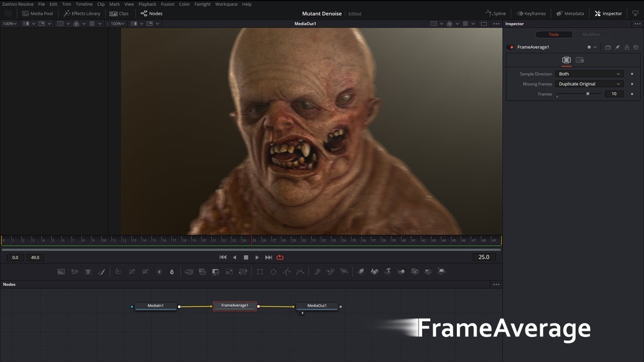Screen dimensions: 644x362
Task: Open the Controls tab icon in Inspector
Action: point(567,60)
